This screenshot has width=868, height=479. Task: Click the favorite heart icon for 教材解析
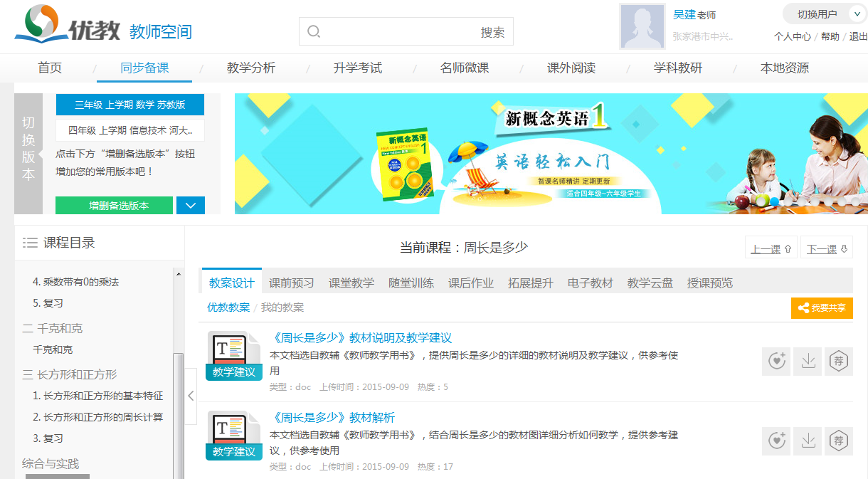click(776, 441)
